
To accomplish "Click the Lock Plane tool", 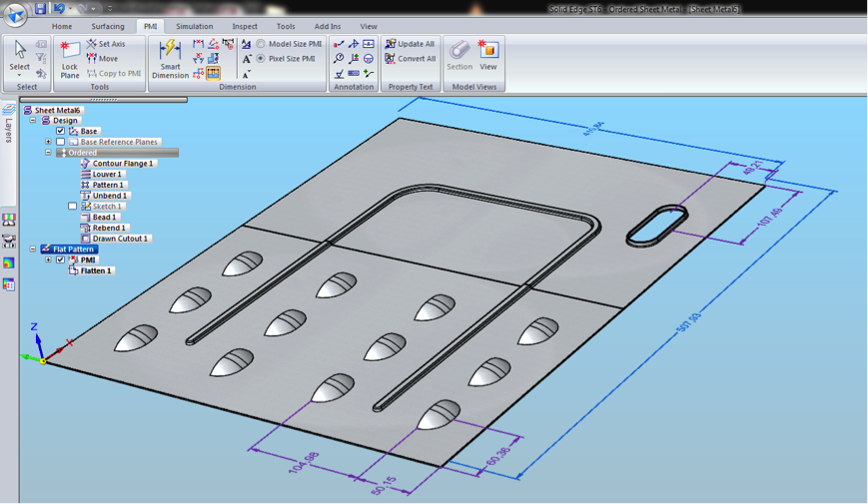I will click(x=70, y=60).
